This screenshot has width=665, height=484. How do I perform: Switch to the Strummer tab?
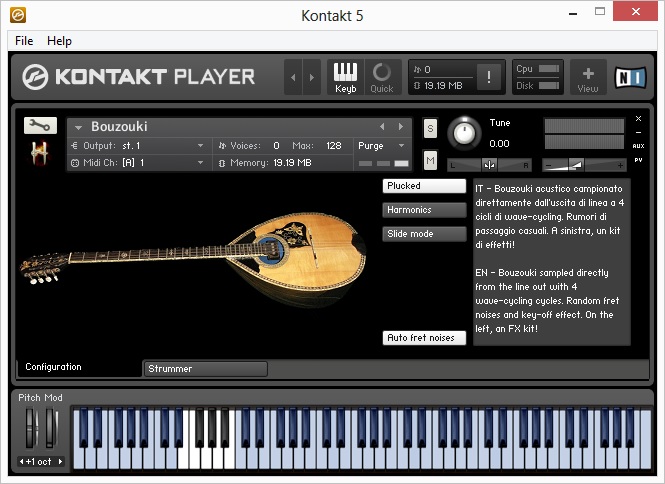[206, 369]
